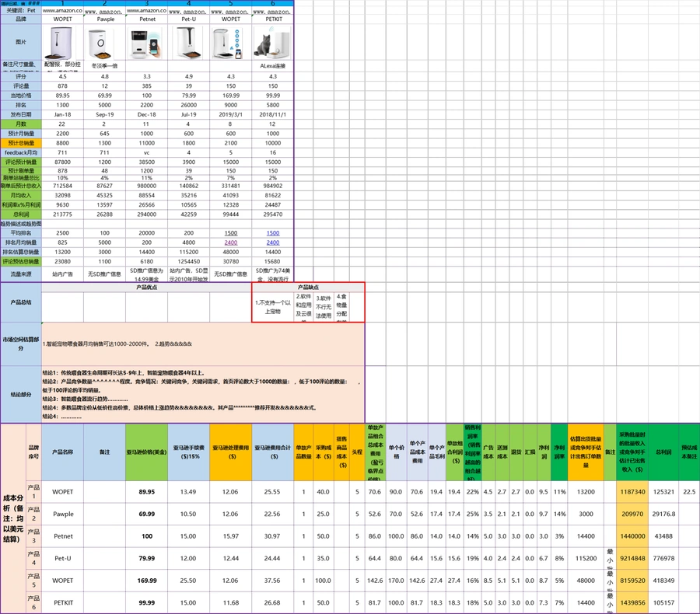The width and height of the screenshot is (700, 614).
Task: Select the 总利润 header in cost table
Action: 663,452
